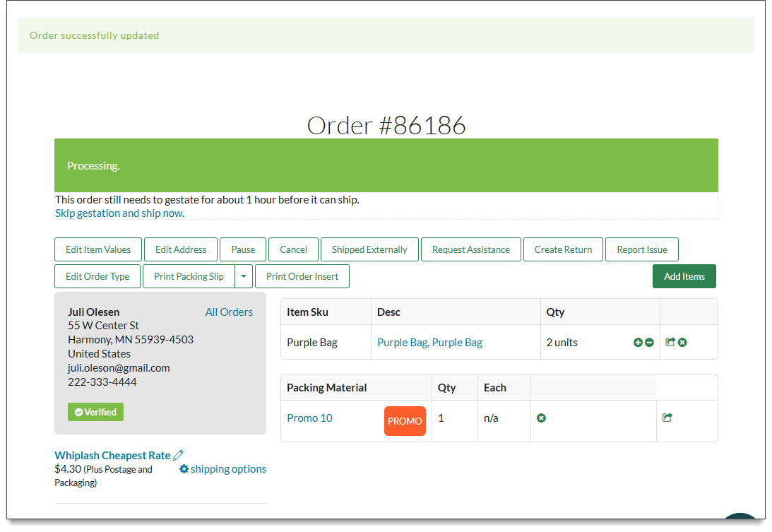Click the Add Items button
Viewport: 772px width, 532px height.
(684, 276)
